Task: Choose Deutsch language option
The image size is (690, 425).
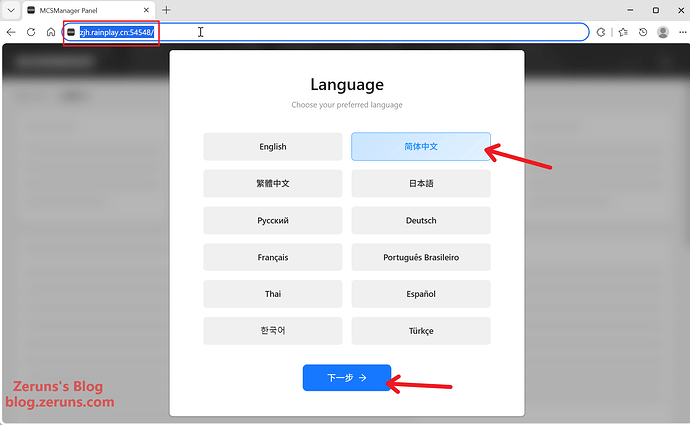Action: (421, 220)
